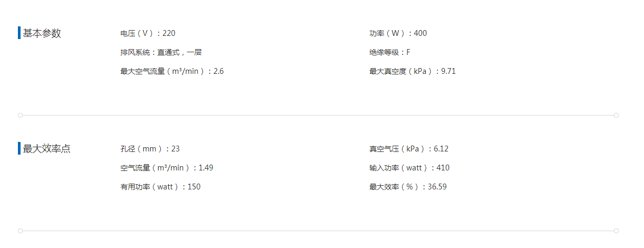Click the 绝缘等级：F entry
The image size is (644, 248).
389,52
